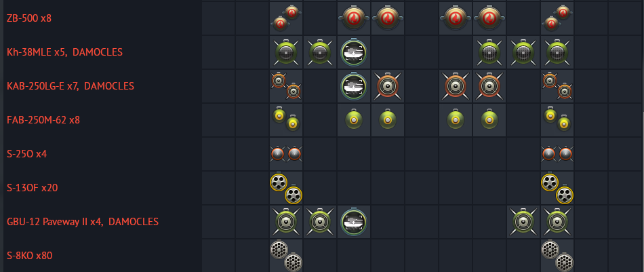Image resolution: width=644 pixels, height=272 pixels.
Task: Select the ZB-500 x8 preset name
Action: 29,18
